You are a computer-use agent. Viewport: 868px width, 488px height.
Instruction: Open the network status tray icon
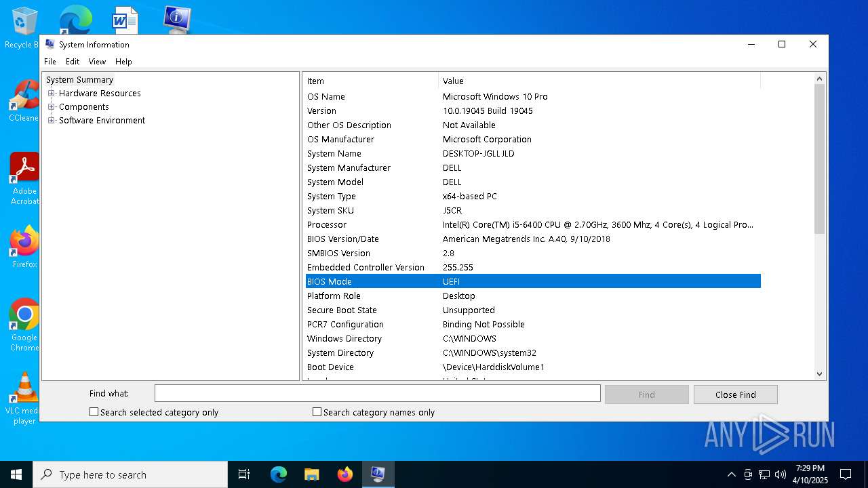(x=764, y=474)
